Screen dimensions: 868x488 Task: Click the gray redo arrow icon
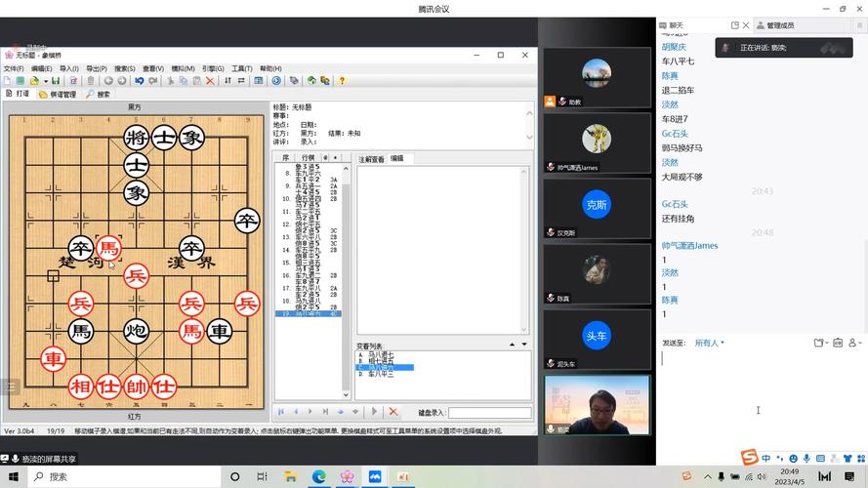(152, 81)
